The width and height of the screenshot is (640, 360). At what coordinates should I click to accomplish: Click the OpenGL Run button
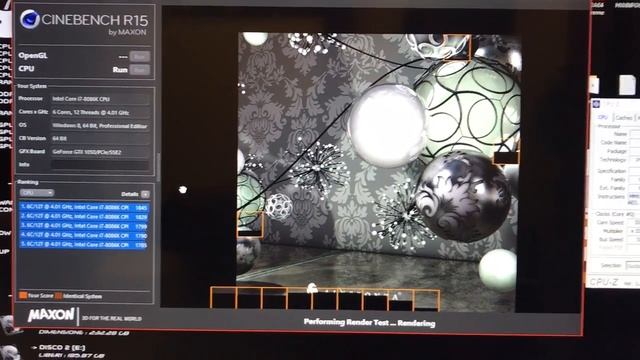pyautogui.click(x=140, y=56)
